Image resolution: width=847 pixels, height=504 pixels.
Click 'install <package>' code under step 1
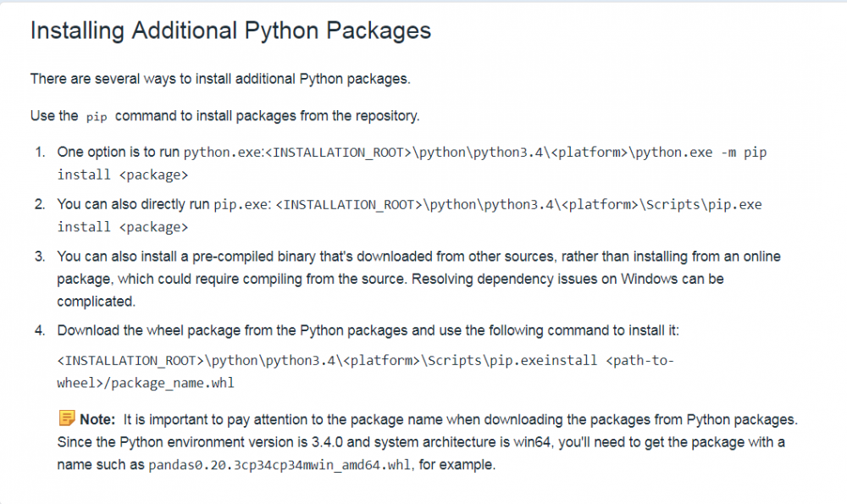point(123,175)
